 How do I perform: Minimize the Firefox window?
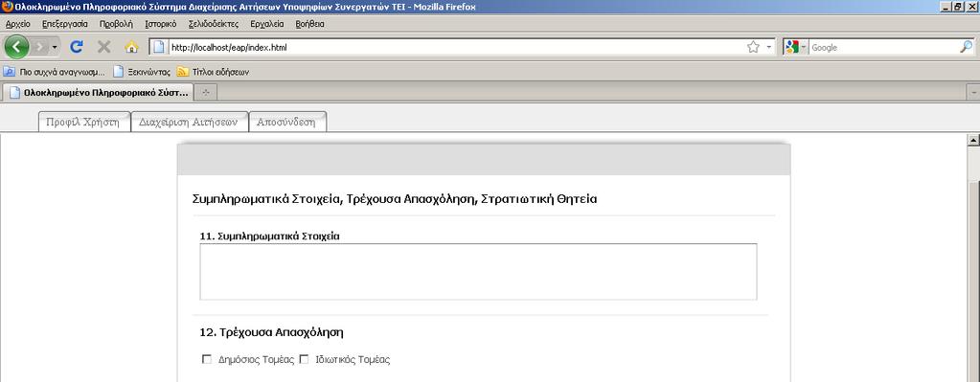point(945,7)
